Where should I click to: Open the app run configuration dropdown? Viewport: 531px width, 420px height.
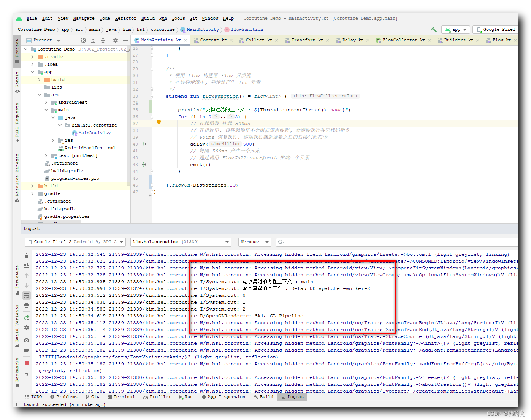456,29
